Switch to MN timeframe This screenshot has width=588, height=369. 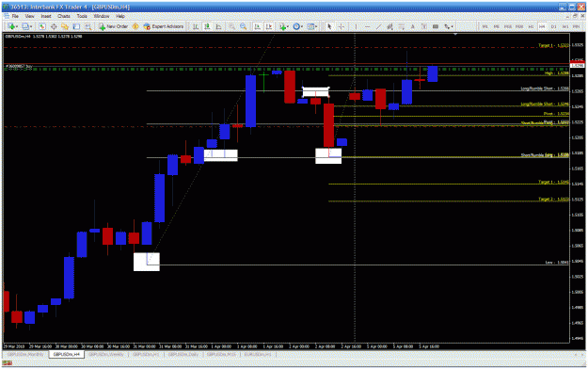click(576, 26)
